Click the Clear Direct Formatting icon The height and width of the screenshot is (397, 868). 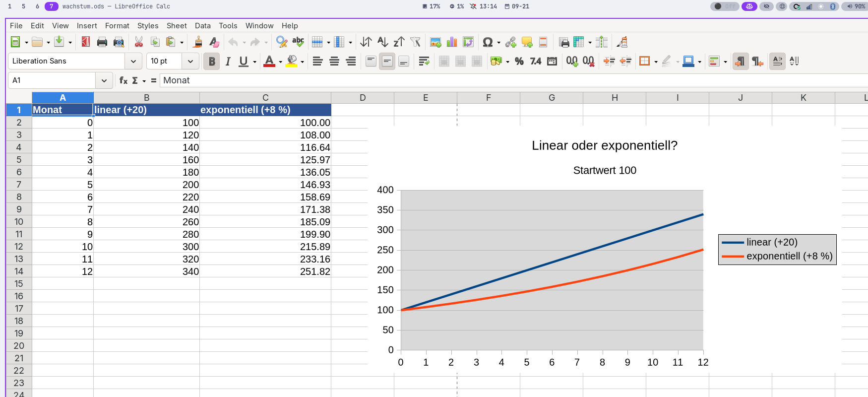point(214,42)
